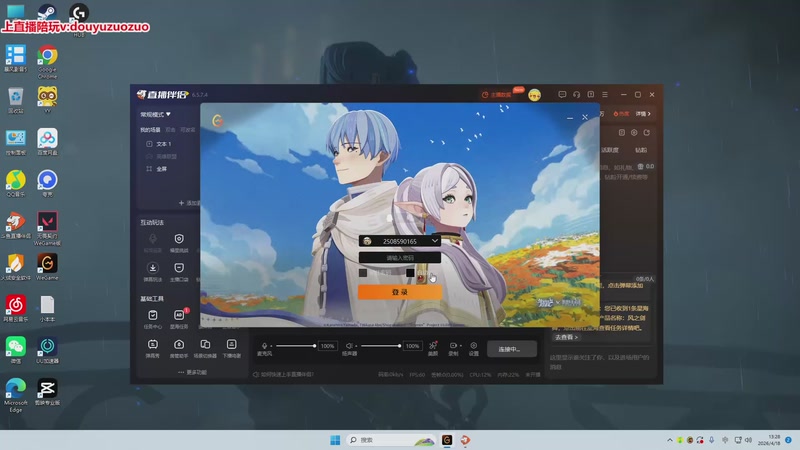Click the square feedback icon in title bar
Screen dimensions: 800x450
(591, 94)
